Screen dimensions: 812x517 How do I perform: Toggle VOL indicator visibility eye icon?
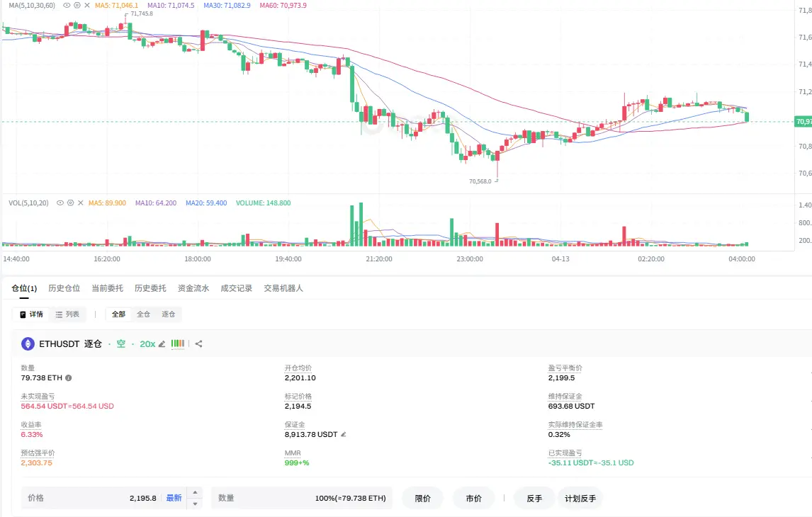coord(60,203)
